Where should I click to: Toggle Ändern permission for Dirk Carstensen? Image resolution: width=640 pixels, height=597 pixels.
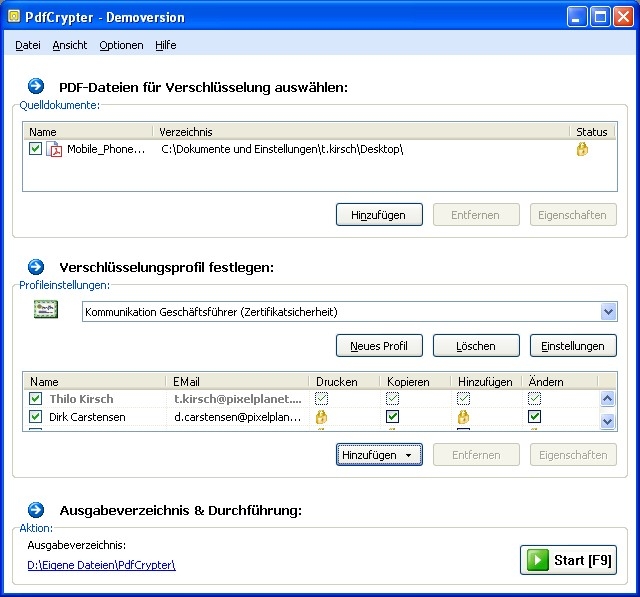535,417
